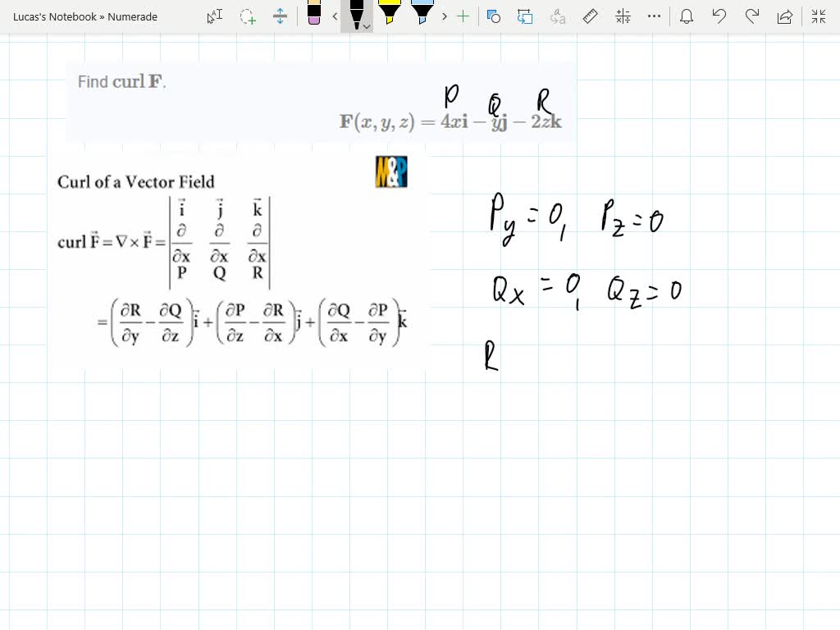Open the math assistant icon
The image size is (840, 630).
[623, 16]
